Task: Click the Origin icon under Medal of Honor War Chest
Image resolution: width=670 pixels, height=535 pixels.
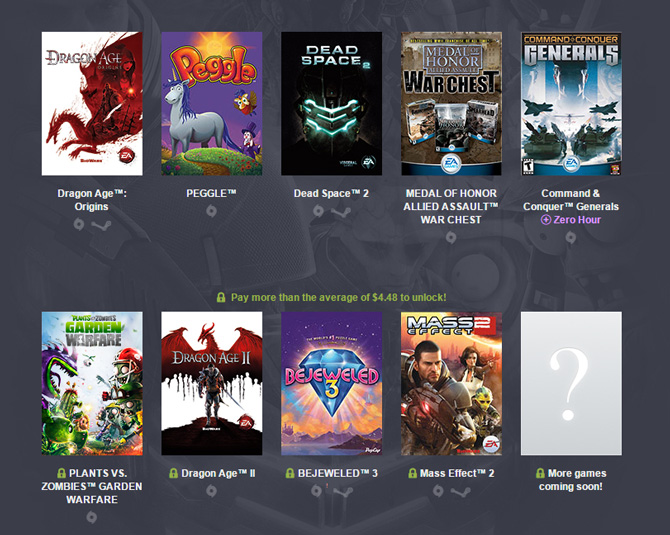Action: click(x=451, y=237)
